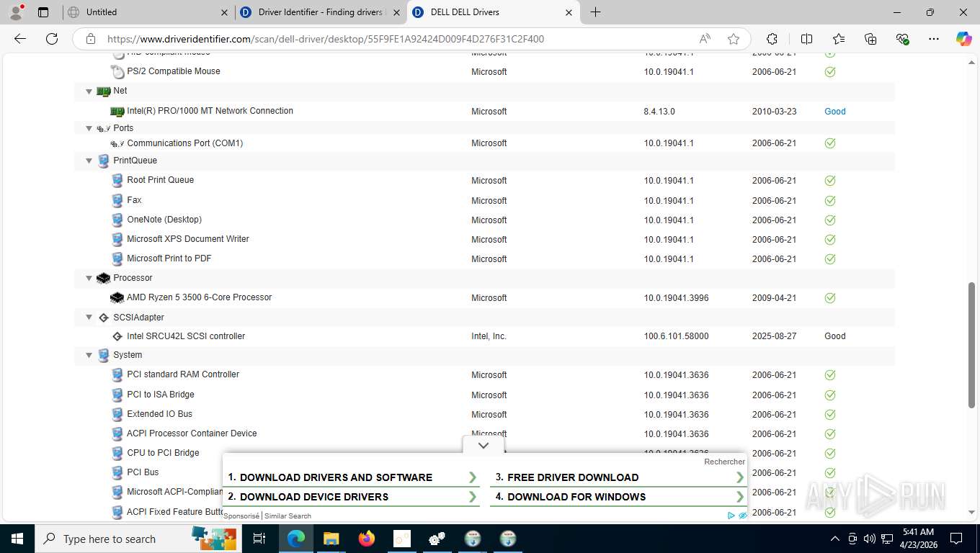Click PCI standard RAM Controller icon
Screen dimensions: 980x553
pyautogui.click(x=117, y=375)
